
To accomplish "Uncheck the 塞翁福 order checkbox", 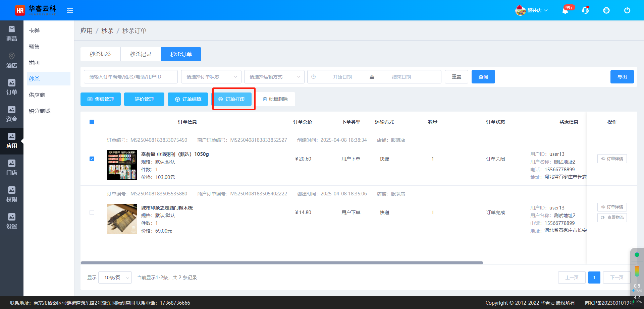I will pyautogui.click(x=92, y=159).
